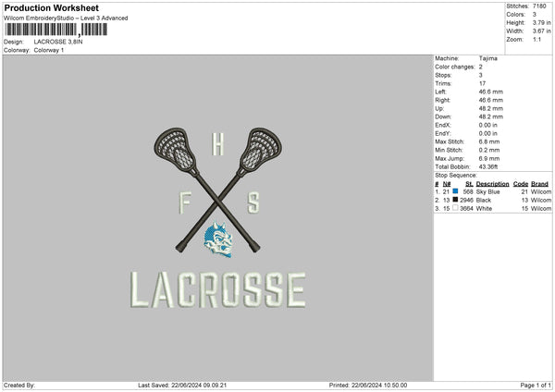
Task: Click the Black color swatch
Action: [455, 200]
